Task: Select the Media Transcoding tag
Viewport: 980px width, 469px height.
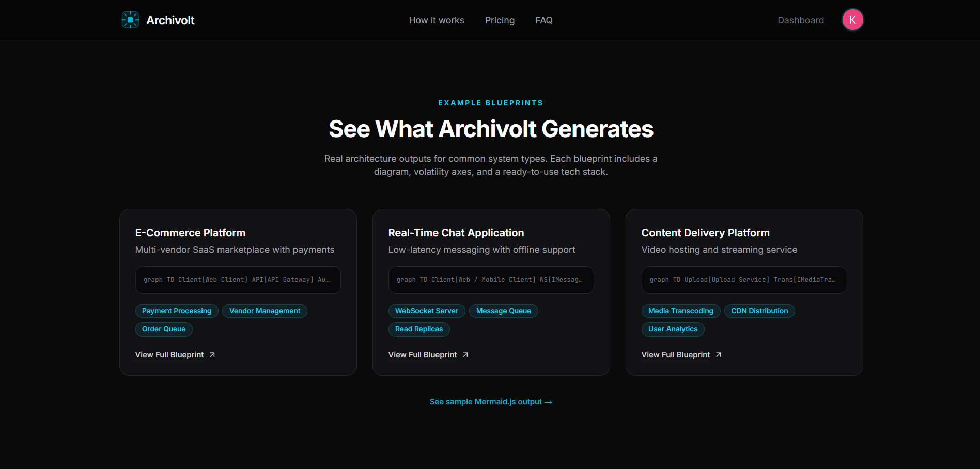Action: click(x=681, y=311)
